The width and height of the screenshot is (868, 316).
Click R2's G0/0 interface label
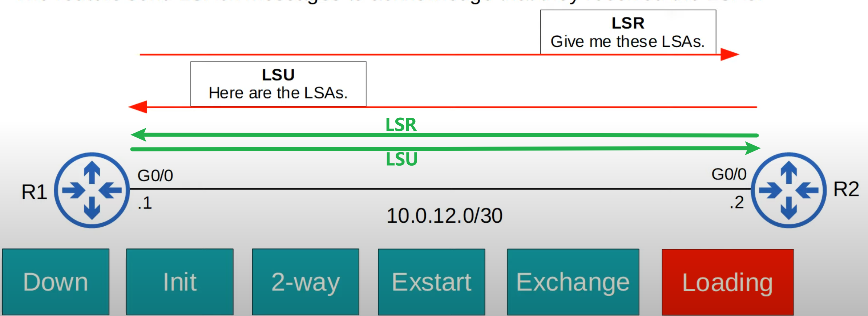click(729, 174)
